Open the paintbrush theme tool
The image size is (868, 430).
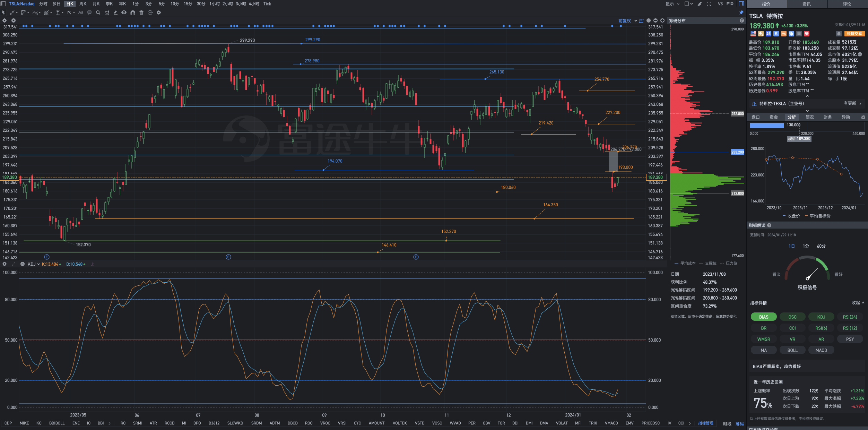pos(700,4)
